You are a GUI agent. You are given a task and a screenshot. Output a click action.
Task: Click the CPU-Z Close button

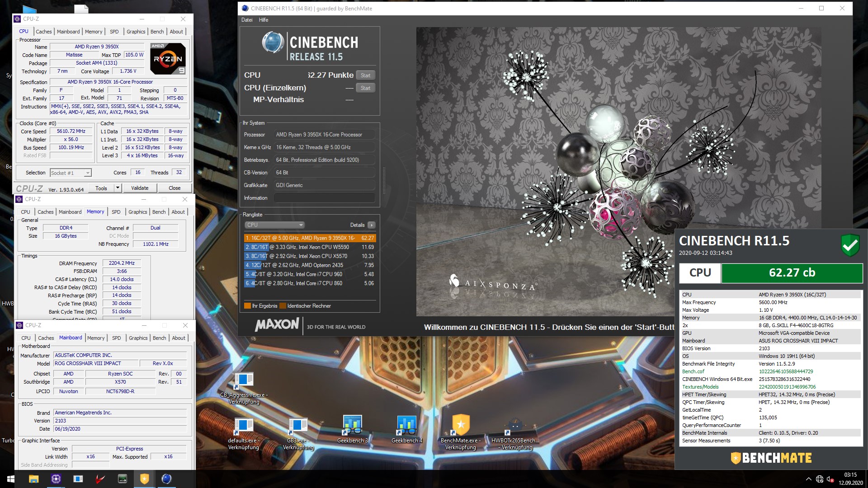[x=175, y=188]
